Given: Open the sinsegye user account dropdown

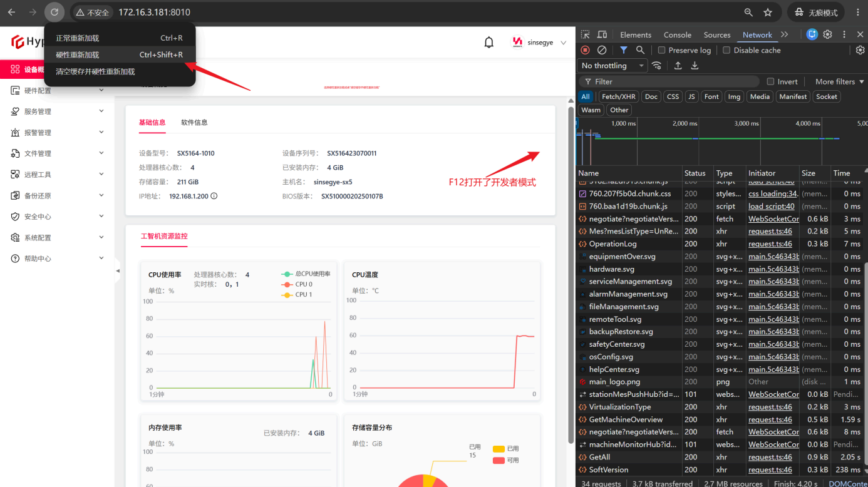Looking at the screenshot, I should (539, 42).
